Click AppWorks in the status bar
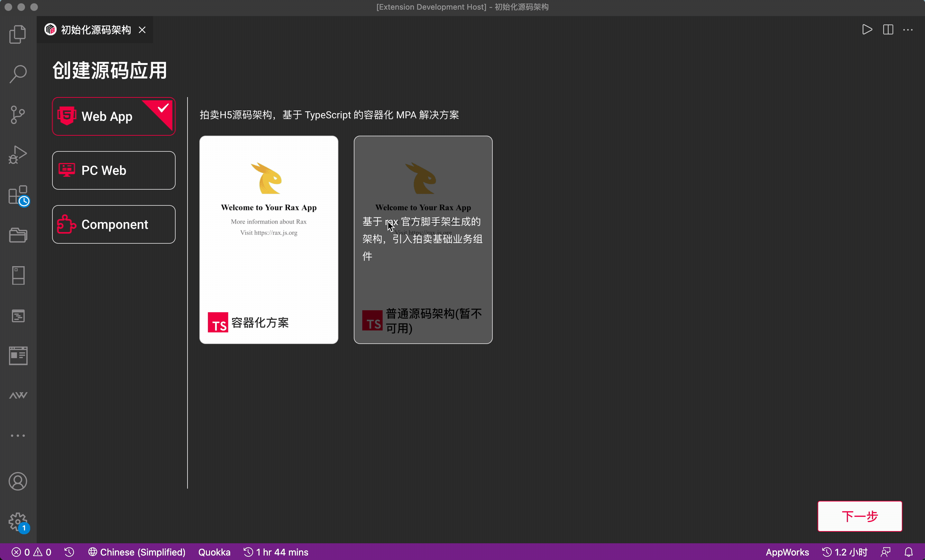The width and height of the screenshot is (925, 560). point(787,552)
